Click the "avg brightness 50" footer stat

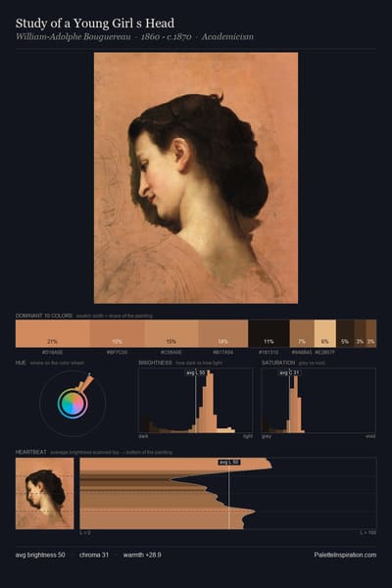40,555
